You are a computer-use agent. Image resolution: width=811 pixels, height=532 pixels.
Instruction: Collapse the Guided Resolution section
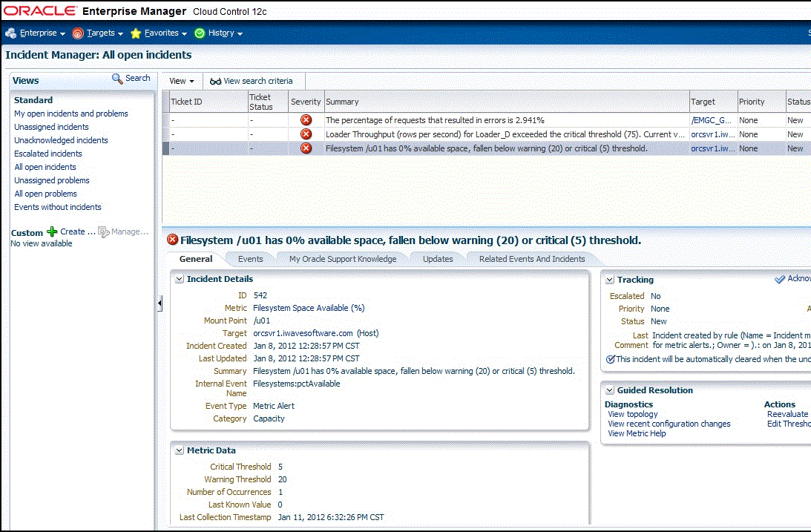(x=610, y=390)
